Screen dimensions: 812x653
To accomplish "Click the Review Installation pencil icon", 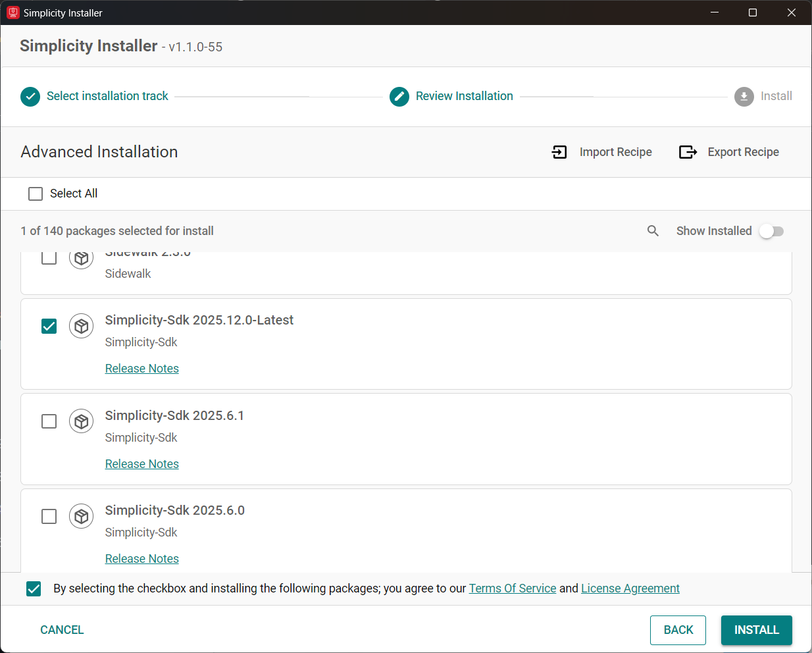I will pyautogui.click(x=399, y=96).
